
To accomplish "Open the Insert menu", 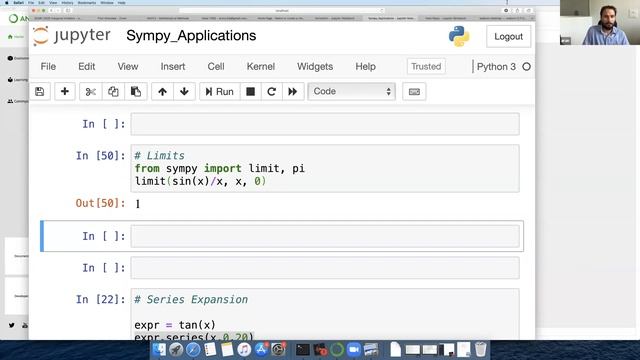I will pos(173,67).
